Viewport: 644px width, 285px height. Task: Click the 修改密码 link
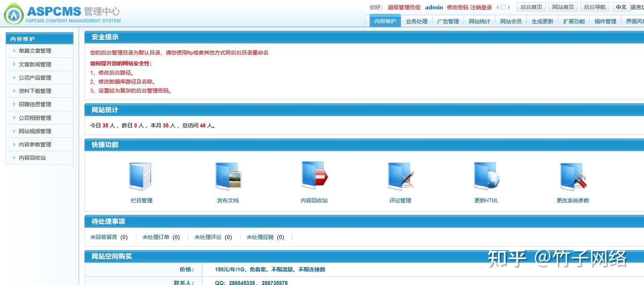point(458,7)
